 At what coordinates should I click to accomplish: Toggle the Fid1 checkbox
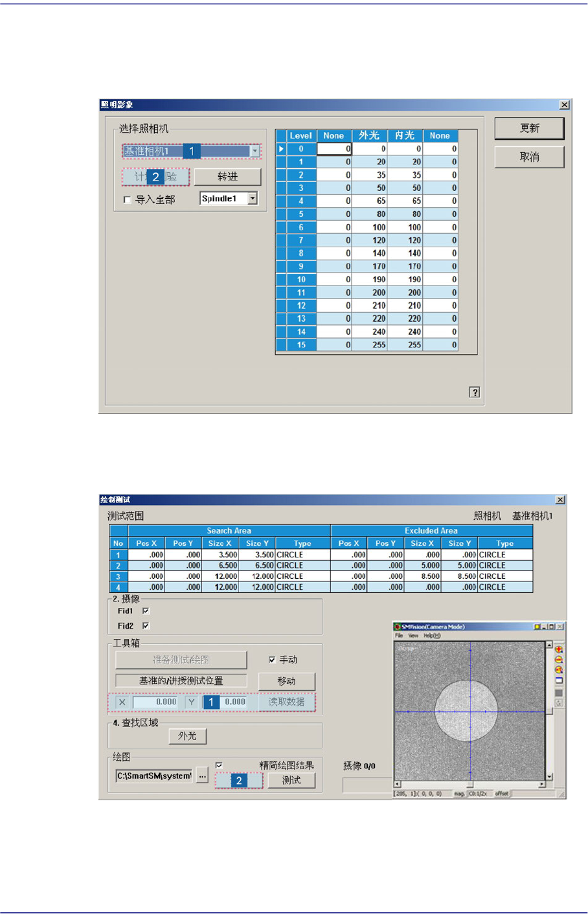coord(146,611)
